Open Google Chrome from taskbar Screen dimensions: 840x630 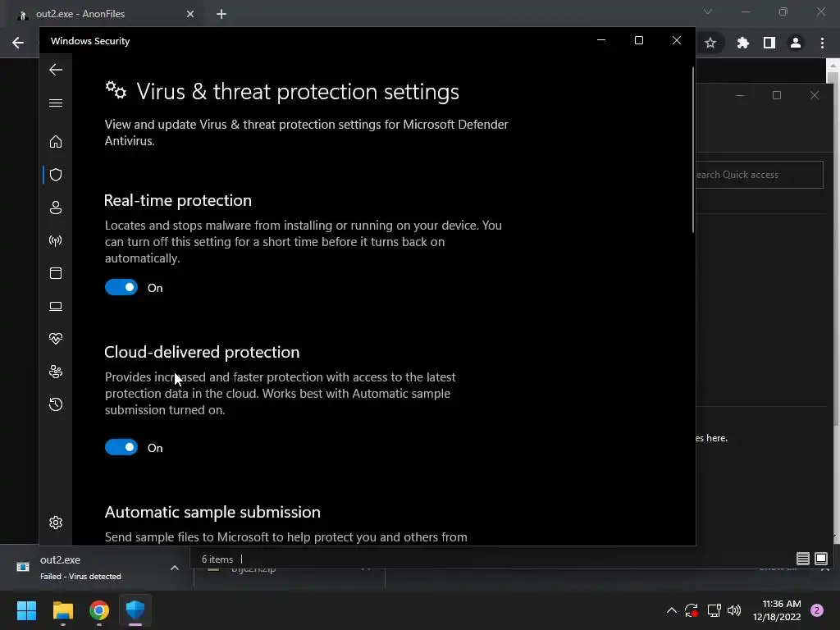[x=99, y=610]
